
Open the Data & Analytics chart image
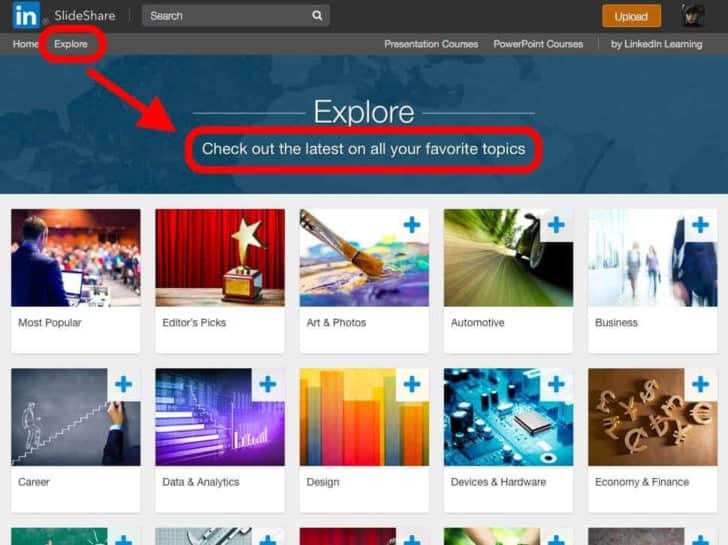click(x=220, y=417)
